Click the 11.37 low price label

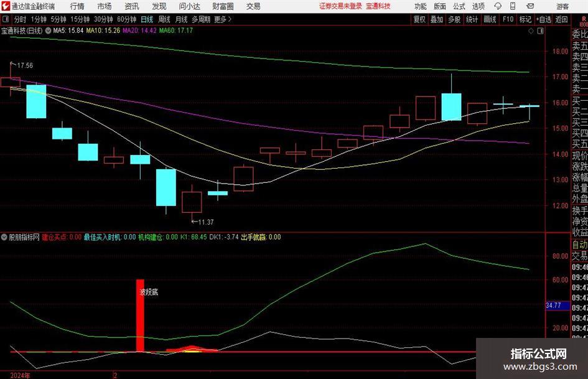pos(206,222)
